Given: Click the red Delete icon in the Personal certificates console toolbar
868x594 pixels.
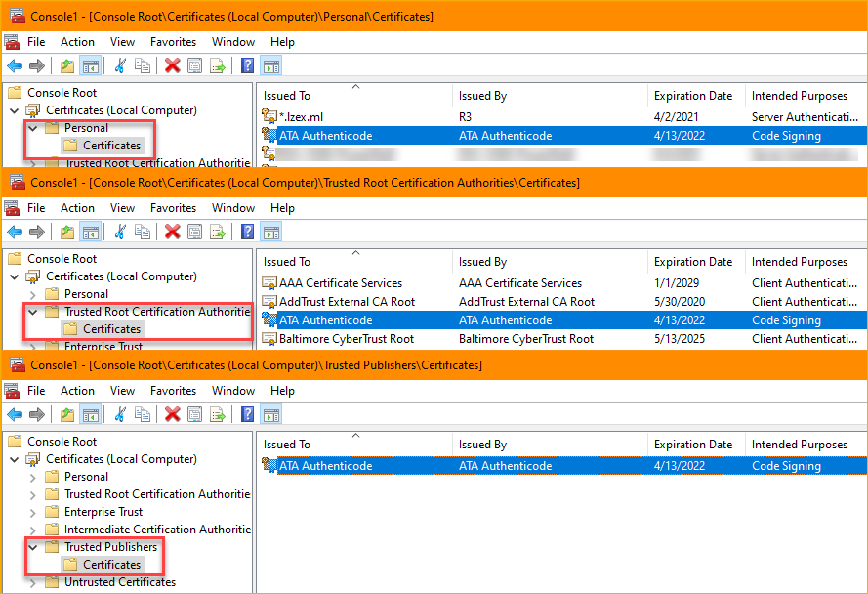Looking at the screenshot, I should tap(173, 65).
